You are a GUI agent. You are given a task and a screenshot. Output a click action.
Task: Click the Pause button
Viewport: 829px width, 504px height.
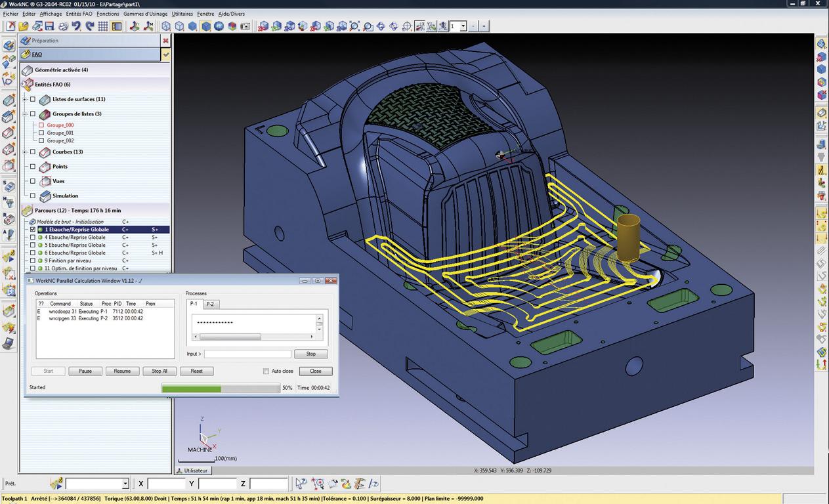pos(85,371)
